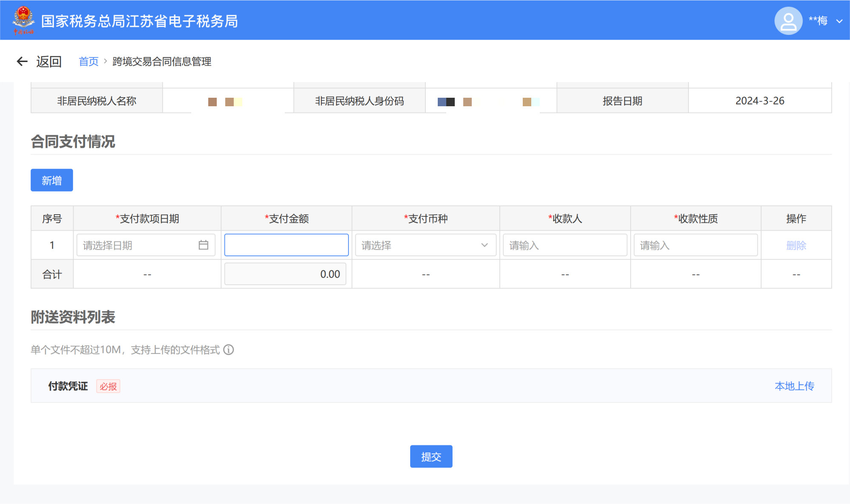Expand the user account dropdown arrow

(x=839, y=21)
